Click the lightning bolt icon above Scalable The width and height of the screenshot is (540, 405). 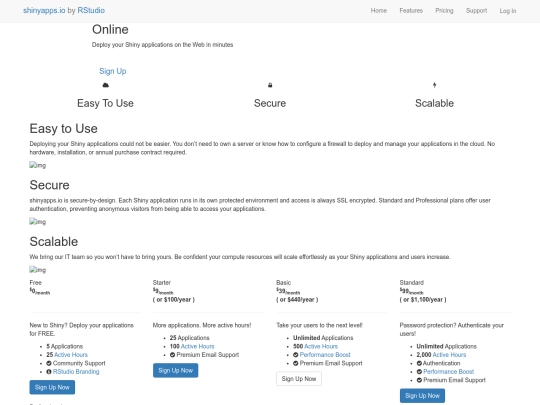point(434,85)
